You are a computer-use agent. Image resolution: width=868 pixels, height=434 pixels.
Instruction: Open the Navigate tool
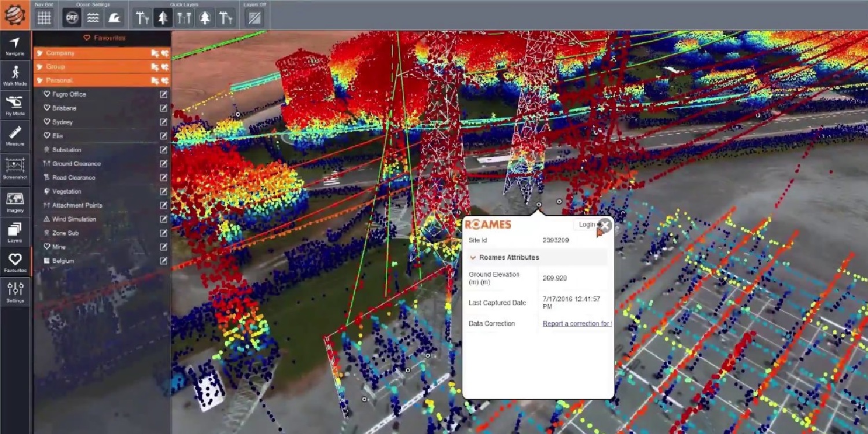click(x=15, y=45)
